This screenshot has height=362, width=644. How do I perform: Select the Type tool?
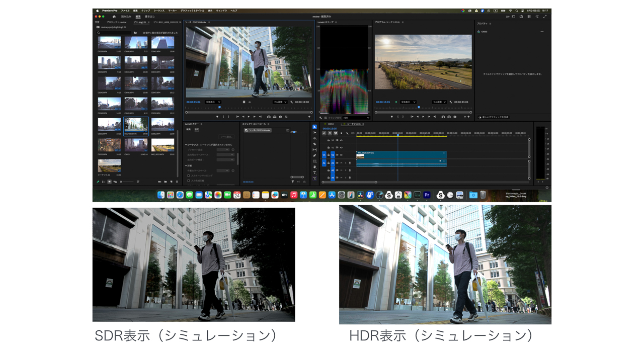[x=314, y=173]
